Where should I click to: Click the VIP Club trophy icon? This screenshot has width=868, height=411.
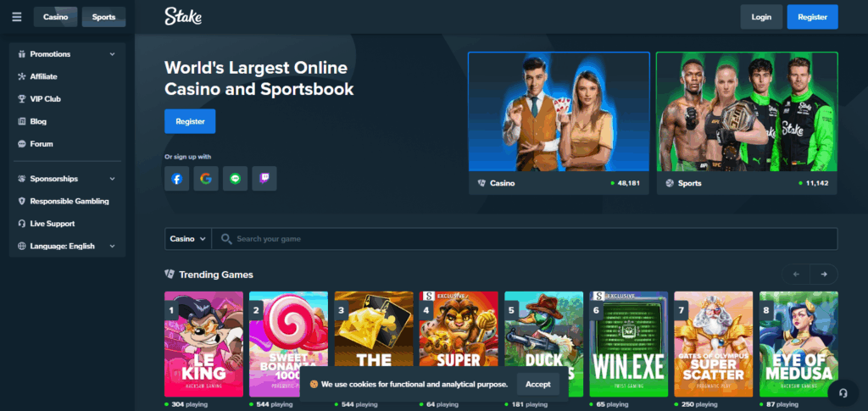pos(22,99)
